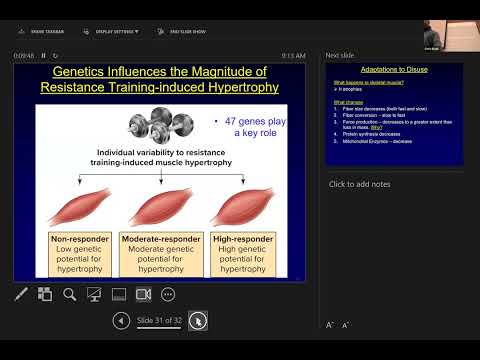Open Slide 31 of 32 slide picker
Viewport: 480px width, 360px height.
pyautogui.click(x=159, y=321)
